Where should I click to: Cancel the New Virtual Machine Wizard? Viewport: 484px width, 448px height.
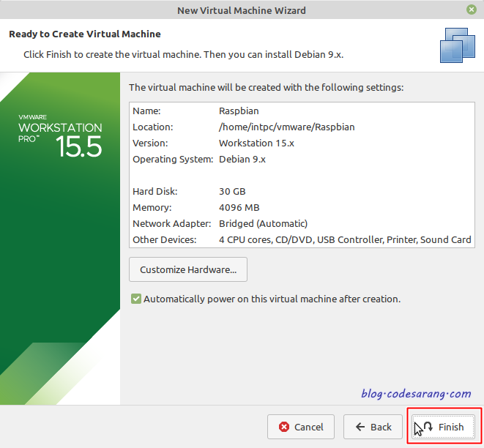(301, 427)
